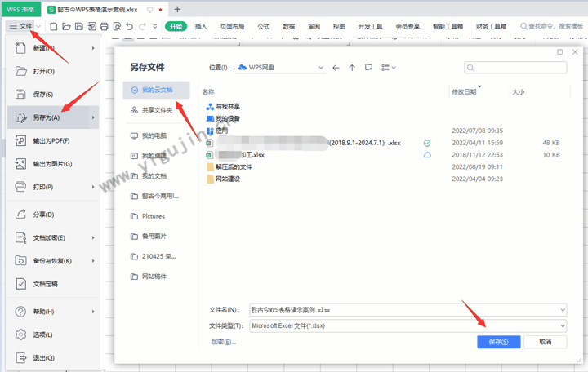This screenshot has width=588, height=372.
Task: Select 打开(O) in the file menu
Action: (x=53, y=71)
